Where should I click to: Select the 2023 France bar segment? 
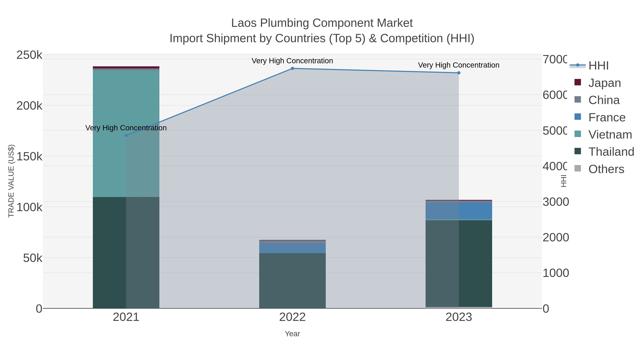459,211
